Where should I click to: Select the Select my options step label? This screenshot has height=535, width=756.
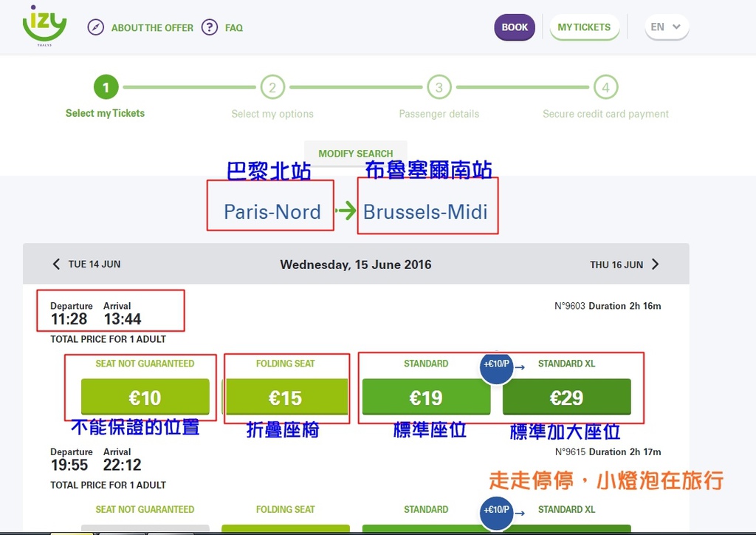(x=272, y=114)
